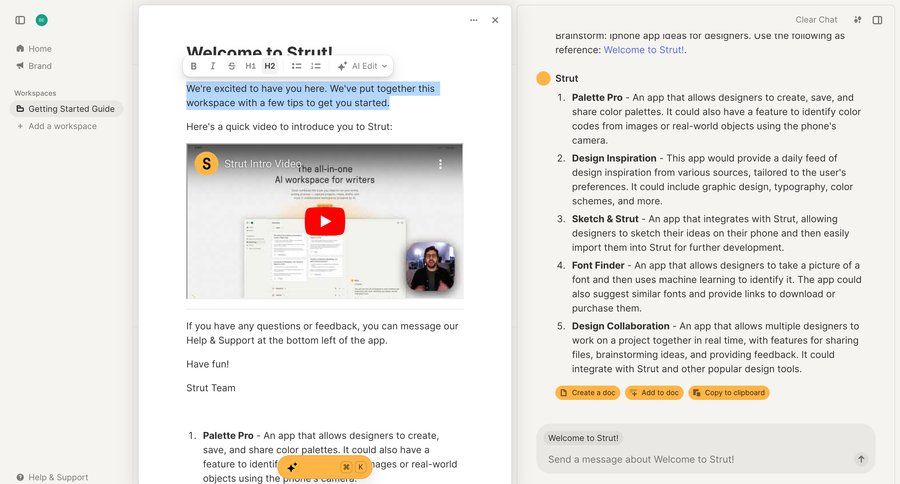Open the green user avatar menu
Viewport: 900px width, 484px height.
point(41,20)
